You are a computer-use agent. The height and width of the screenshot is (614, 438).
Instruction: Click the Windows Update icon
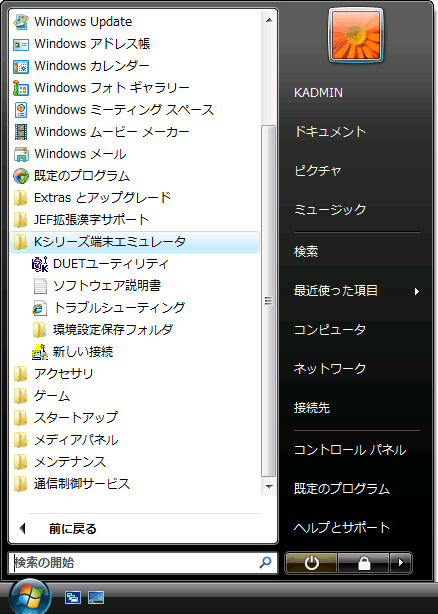[21, 22]
